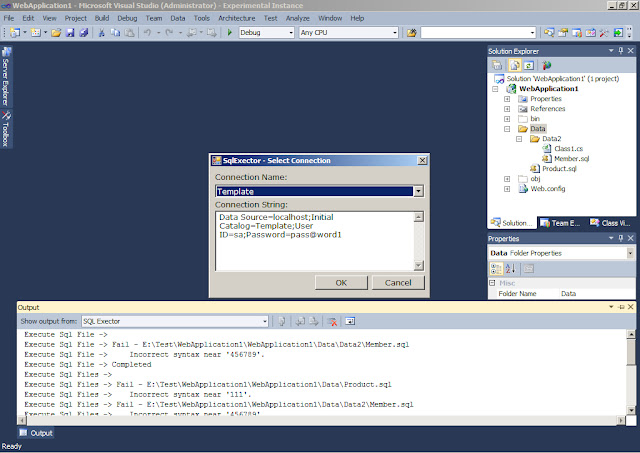Click the Copy icon in the toolbar
Screen dimensions: 640x453
(116, 33)
